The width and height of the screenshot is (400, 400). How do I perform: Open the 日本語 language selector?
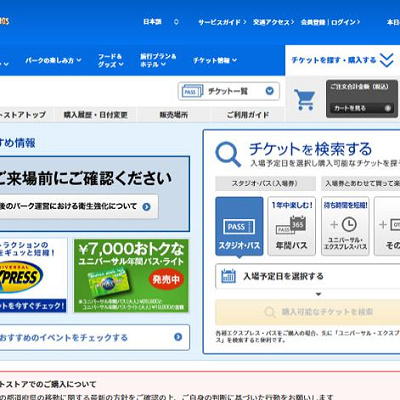click(x=161, y=22)
